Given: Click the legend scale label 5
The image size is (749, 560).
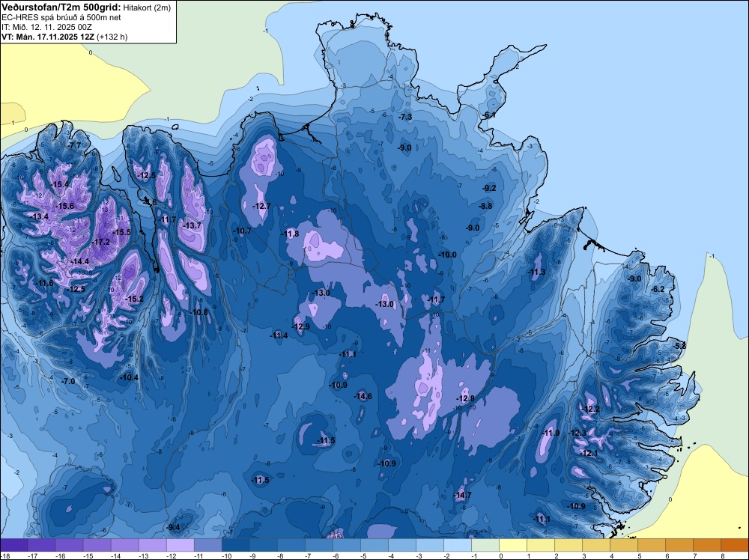Looking at the screenshot, I should point(639,556).
